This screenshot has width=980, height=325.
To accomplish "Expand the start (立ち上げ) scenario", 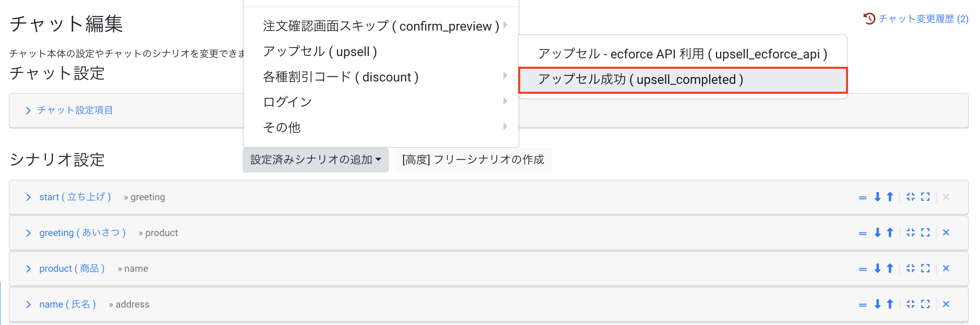I will (x=75, y=197).
